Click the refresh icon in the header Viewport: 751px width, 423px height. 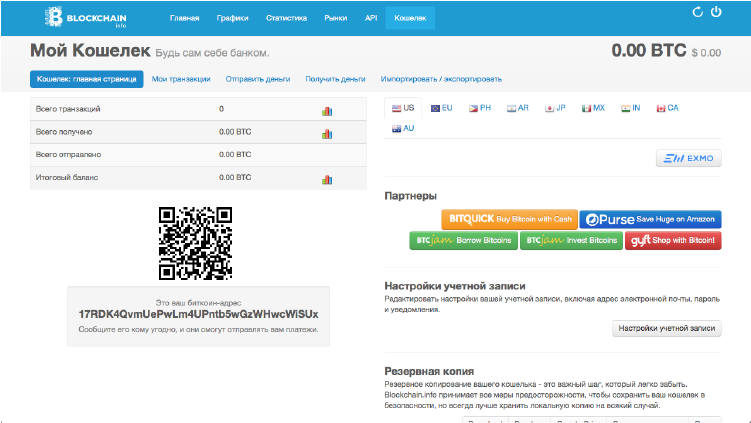tap(697, 12)
